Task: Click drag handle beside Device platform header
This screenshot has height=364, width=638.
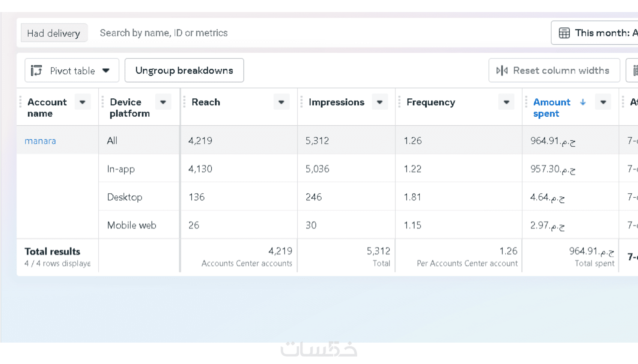Action: tap(102, 102)
